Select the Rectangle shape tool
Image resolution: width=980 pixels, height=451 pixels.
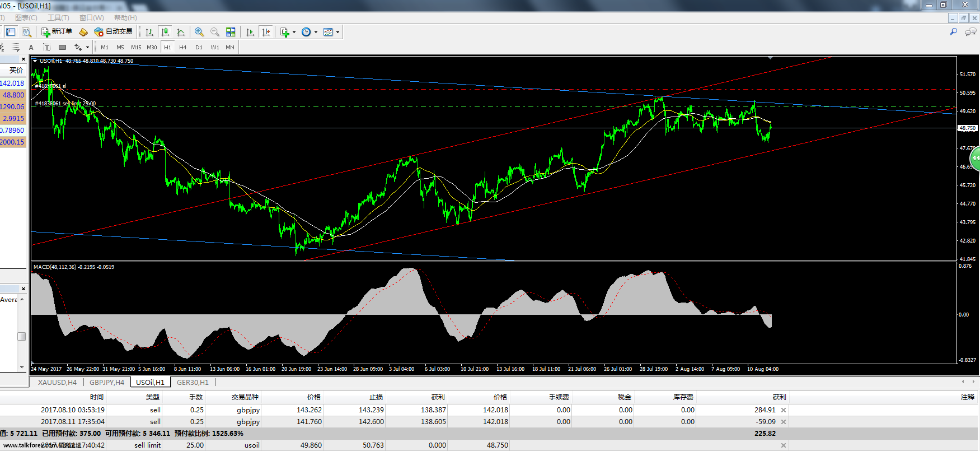pyautogui.click(x=63, y=47)
